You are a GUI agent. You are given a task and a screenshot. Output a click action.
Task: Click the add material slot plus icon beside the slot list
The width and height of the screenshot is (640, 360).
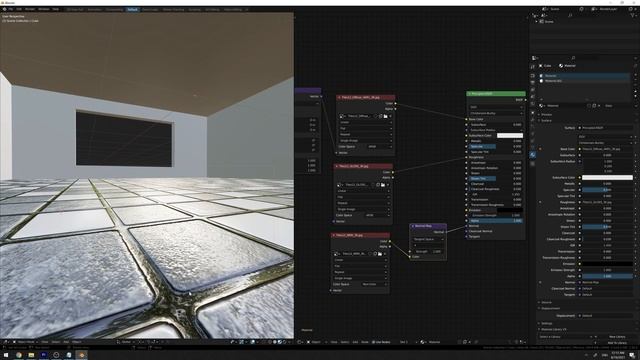pos(636,76)
